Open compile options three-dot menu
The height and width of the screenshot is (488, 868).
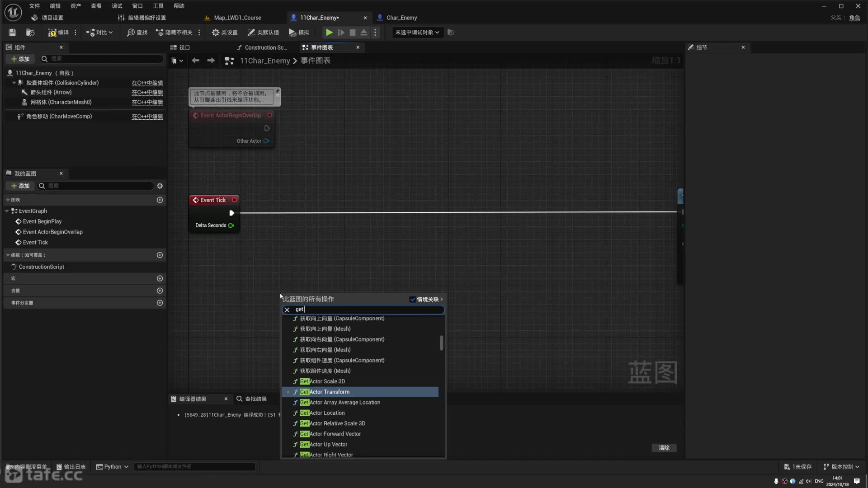[x=75, y=32]
